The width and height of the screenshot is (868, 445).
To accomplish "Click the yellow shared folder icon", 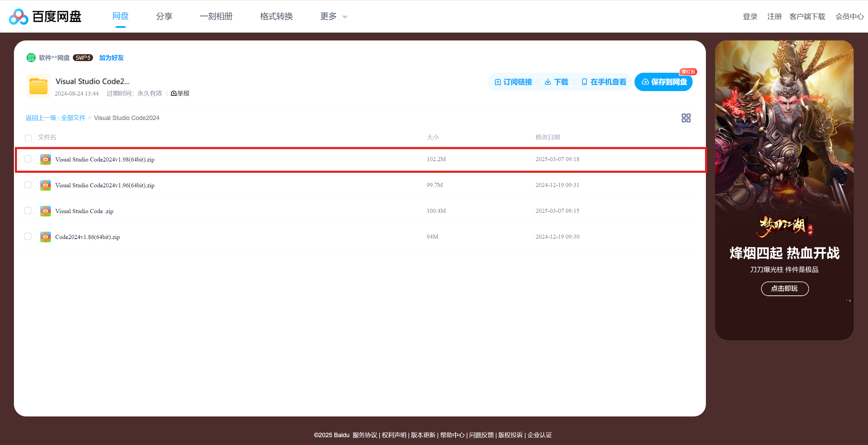I will (x=38, y=86).
